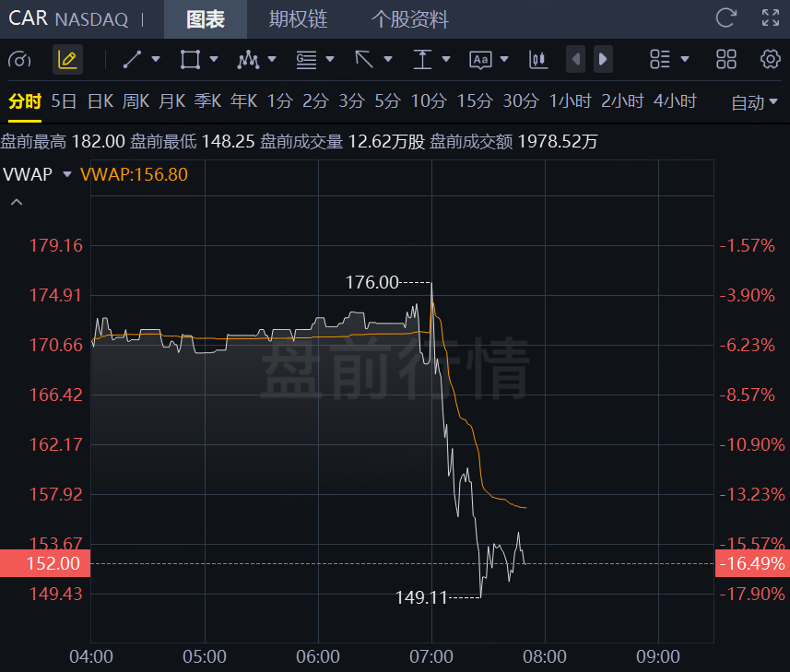Toggle the pencil drawing mode button
Viewport: 790px width, 672px height.
[x=67, y=59]
